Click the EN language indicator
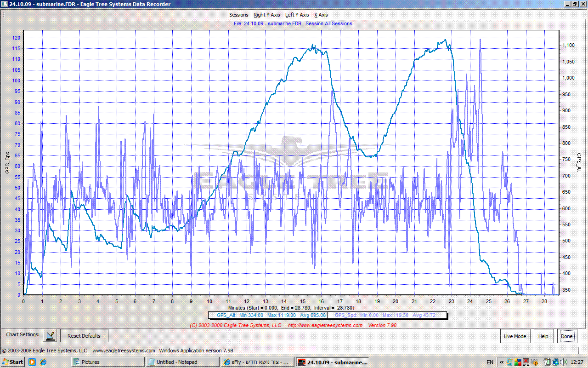This screenshot has height=368, width=588. (490, 362)
